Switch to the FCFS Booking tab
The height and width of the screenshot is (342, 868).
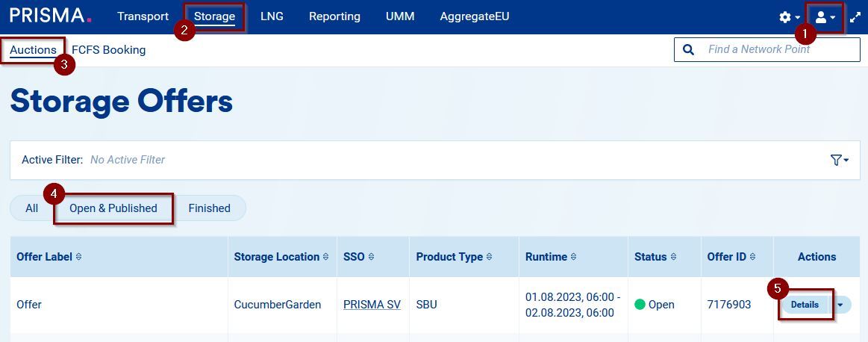[109, 50]
